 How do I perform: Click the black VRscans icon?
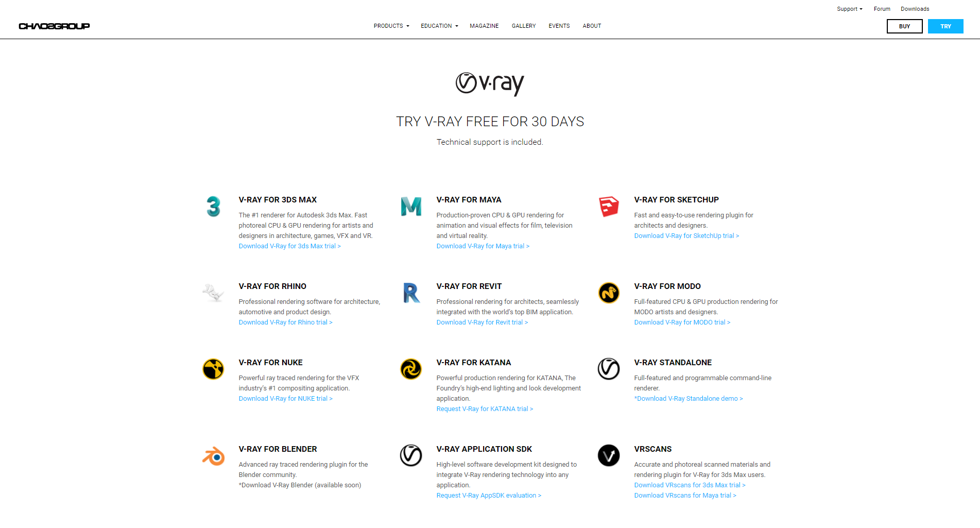(608, 456)
